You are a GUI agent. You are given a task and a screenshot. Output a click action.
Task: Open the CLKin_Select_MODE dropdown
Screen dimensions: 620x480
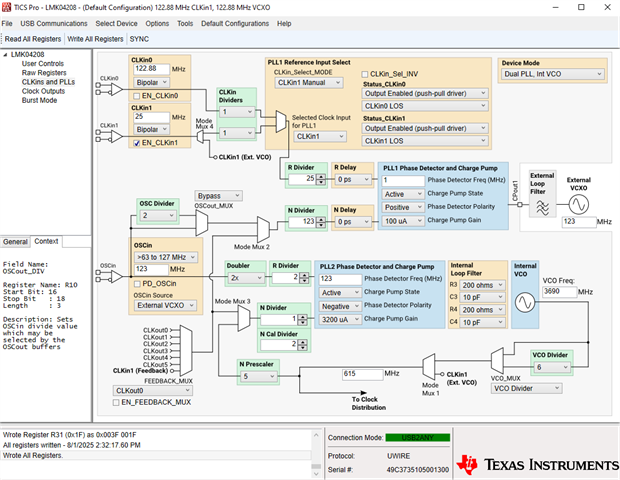[x=309, y=83]
